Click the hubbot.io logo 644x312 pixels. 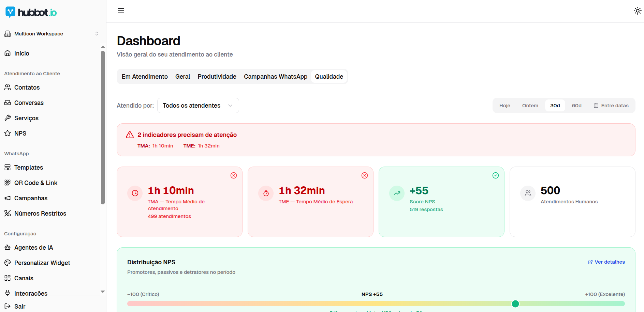pyautogui.click(x=31, y=12)
